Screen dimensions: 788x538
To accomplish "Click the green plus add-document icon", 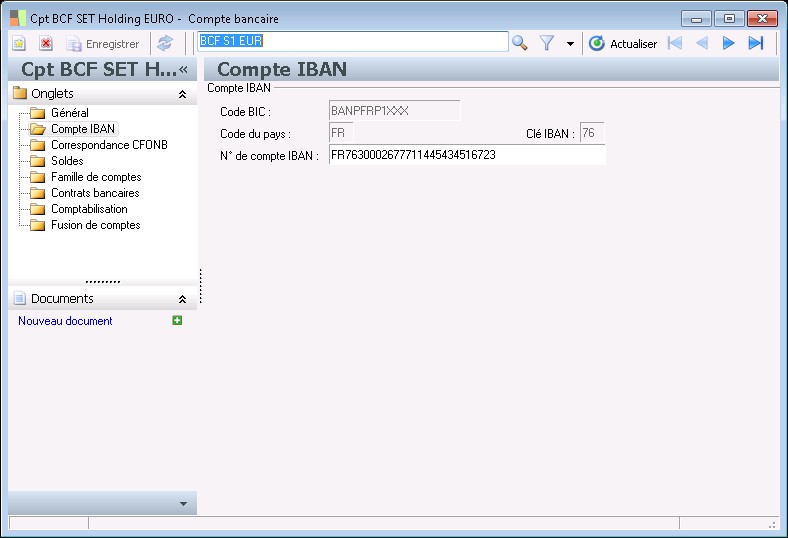I will 177,320.
